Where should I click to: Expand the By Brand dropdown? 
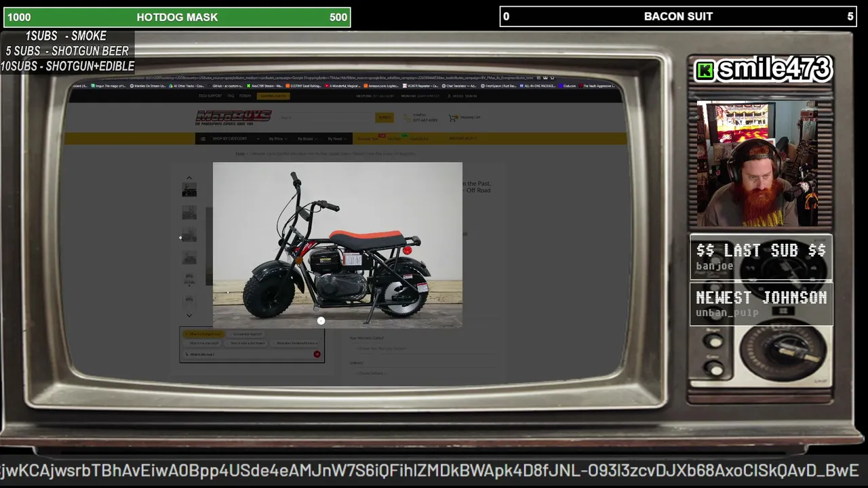point(307,139)
